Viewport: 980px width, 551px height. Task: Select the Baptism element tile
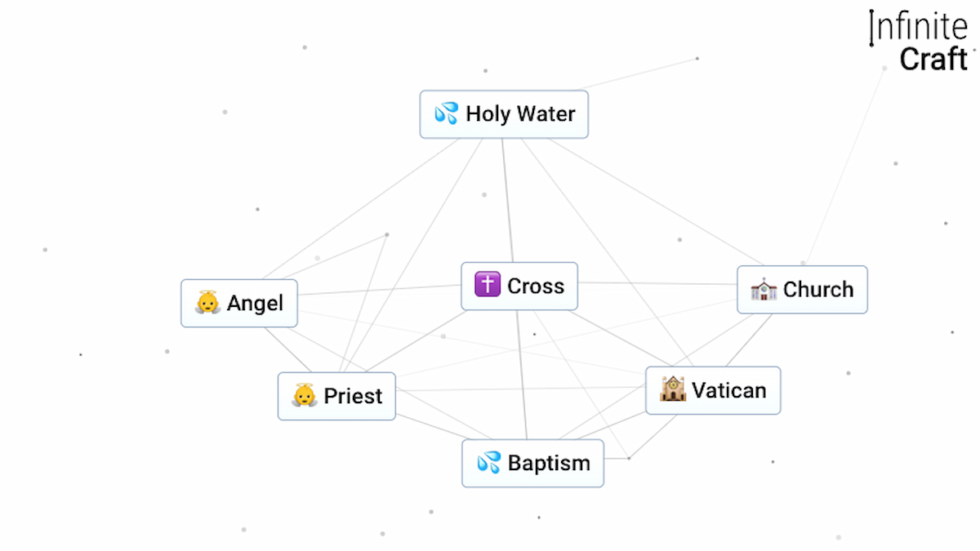pyautogui.click(x=532, y=463)
